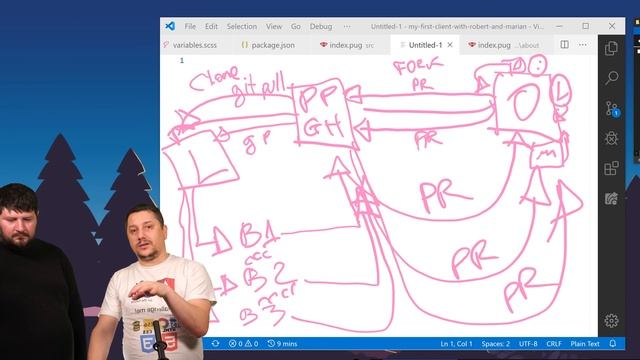The width and height of the screenshot is (640, 360).
Task: Open editor More Actions ellipsis
Action: pyautogui.click(x=582, y=44)
